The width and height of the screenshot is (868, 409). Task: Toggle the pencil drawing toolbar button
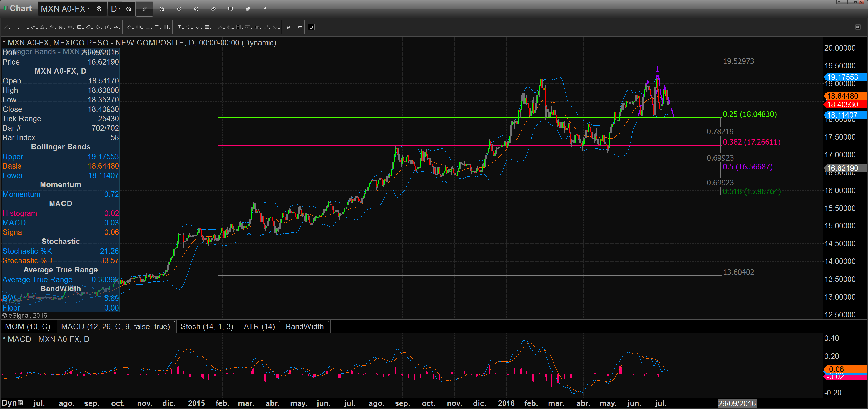pos(145,9)
